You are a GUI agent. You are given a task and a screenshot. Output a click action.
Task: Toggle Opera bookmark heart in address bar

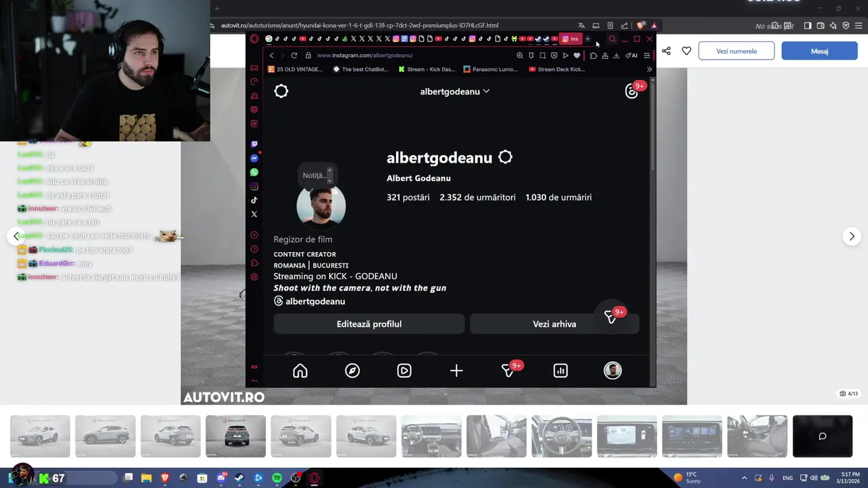(577, 56)
